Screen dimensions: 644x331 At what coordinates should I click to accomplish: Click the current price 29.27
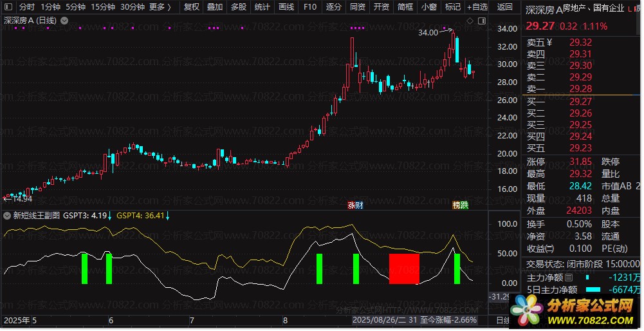(x=540, y=26)
